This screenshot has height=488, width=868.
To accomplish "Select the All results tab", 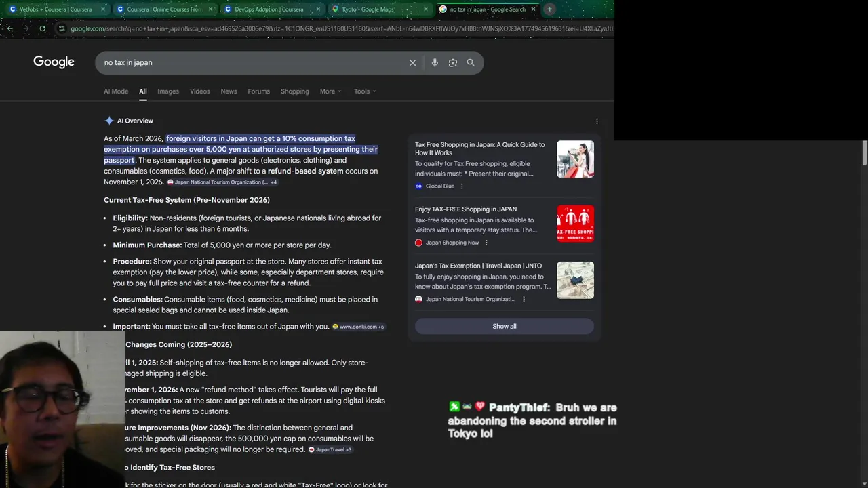I will (143, 91).
